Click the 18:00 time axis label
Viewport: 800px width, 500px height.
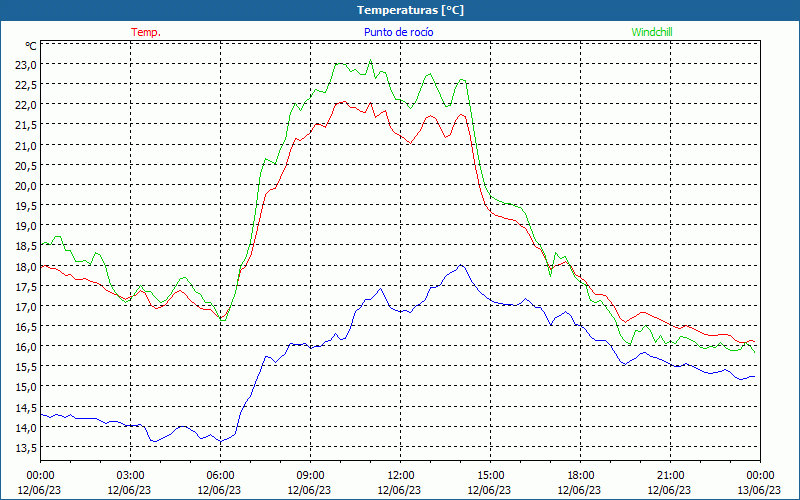click(x=580, y=476)
